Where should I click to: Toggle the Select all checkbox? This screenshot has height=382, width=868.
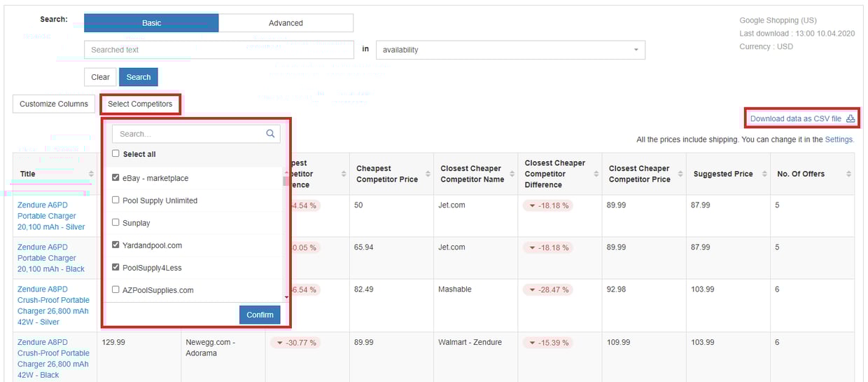(x=116, y=154)
